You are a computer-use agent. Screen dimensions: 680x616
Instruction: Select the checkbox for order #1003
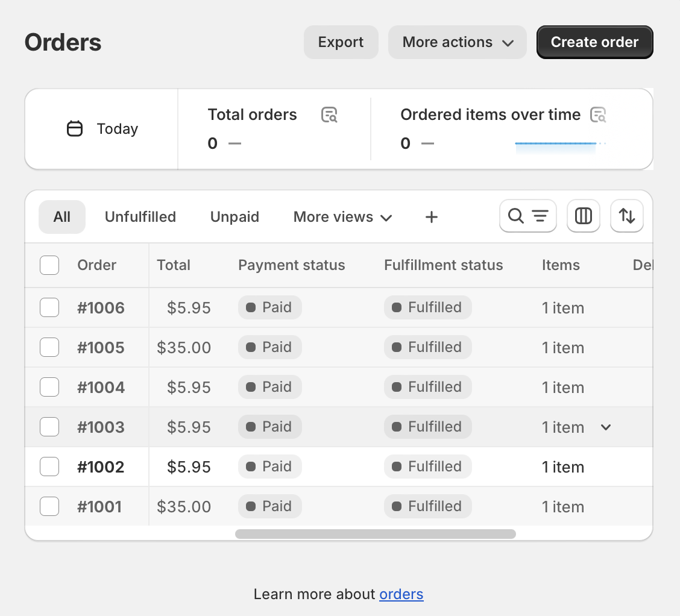pos(49,427)
